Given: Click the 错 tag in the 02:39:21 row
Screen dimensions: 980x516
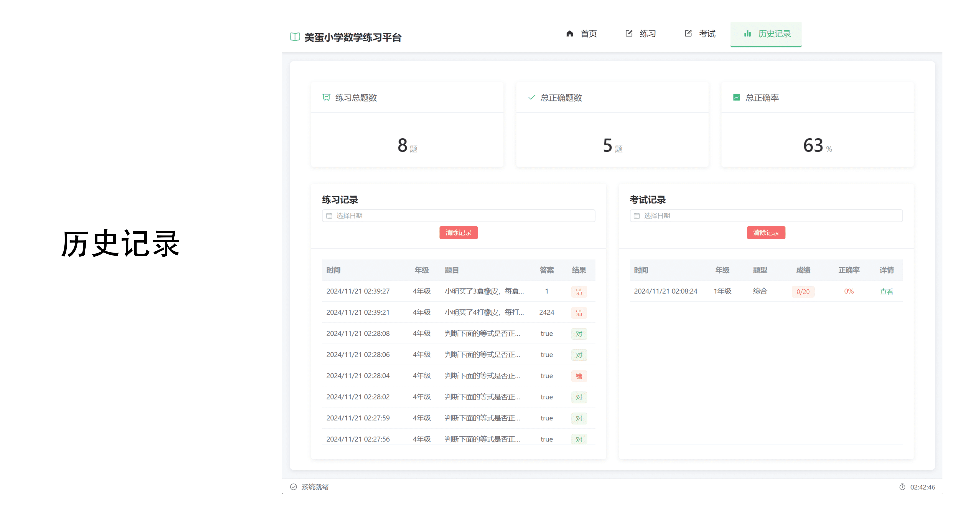Looking at the screenshot, I should [x=579, y=313].
